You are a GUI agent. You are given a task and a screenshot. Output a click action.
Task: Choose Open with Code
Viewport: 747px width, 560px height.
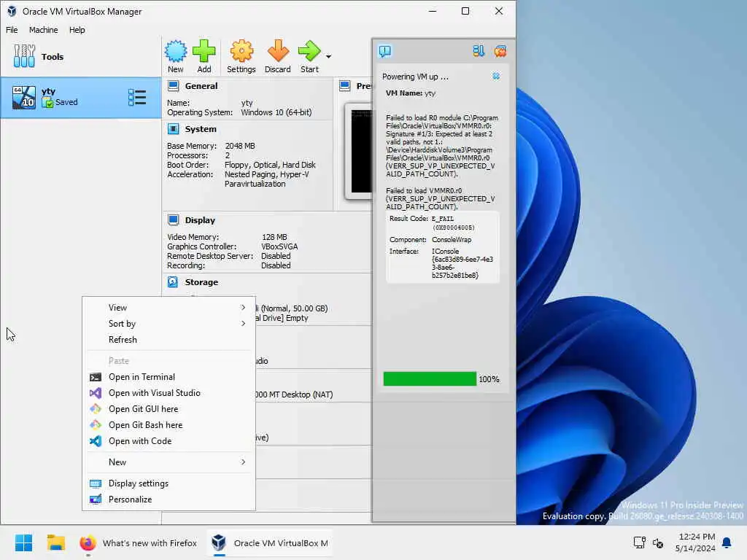click(x=169, y=441)
